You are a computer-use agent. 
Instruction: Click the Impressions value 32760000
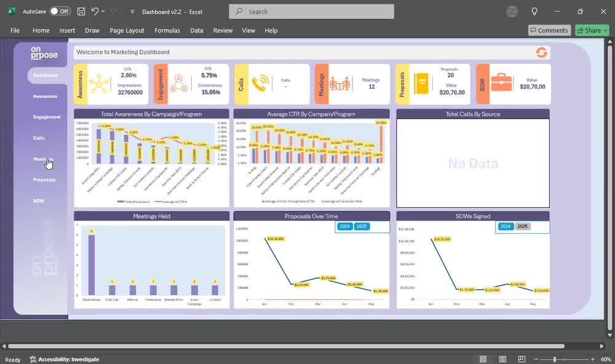(x=130, y=93)
